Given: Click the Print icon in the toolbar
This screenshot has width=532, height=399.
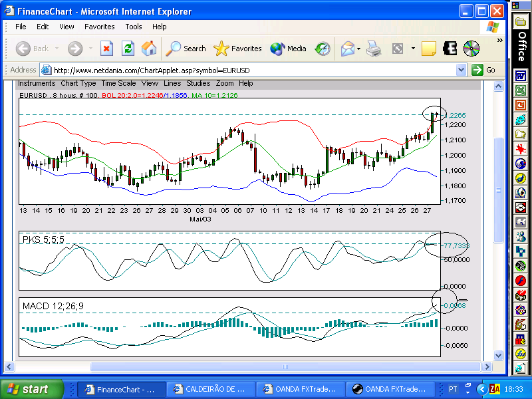Looking at the screenshot, I should pos(374,49).
